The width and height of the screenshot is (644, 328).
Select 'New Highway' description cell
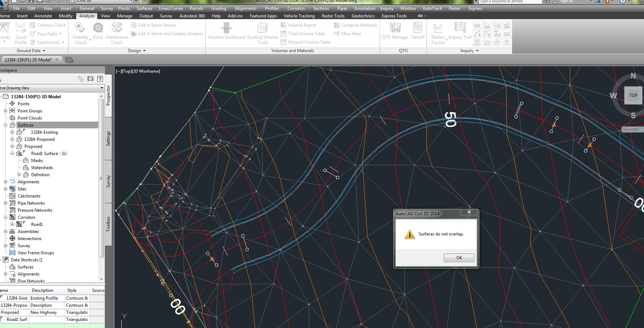point(47,312)
